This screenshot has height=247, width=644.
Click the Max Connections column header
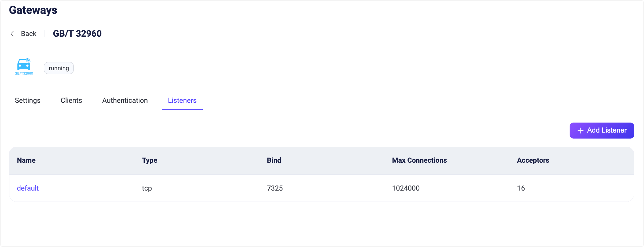click(x=419, y=160)
